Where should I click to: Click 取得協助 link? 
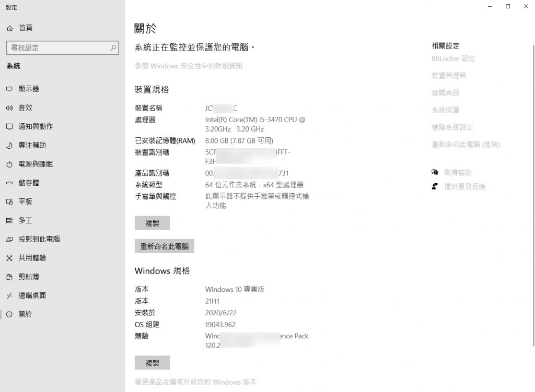458,172
